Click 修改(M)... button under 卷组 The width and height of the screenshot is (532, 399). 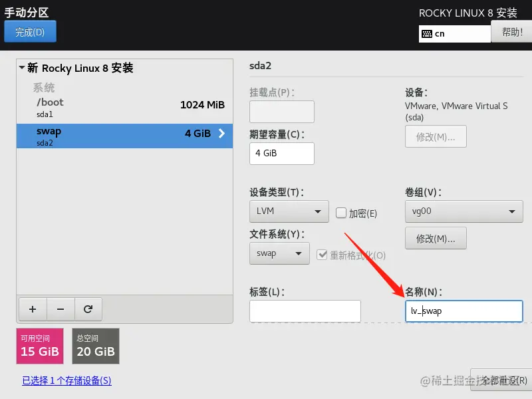[x=436, y=239]
